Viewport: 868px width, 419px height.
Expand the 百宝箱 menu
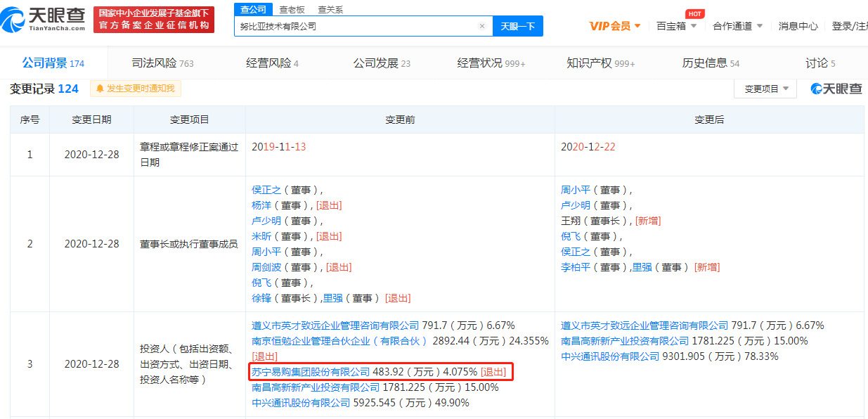[676, 26]
